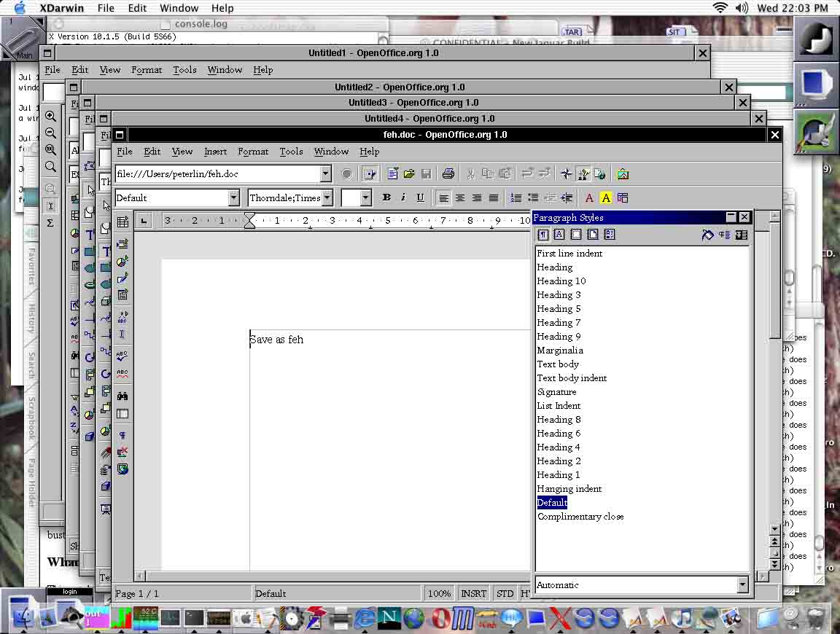Toggle STD selection mode in status bar
The height and width of the screenshot is (634, 840).
pos(505,593)
